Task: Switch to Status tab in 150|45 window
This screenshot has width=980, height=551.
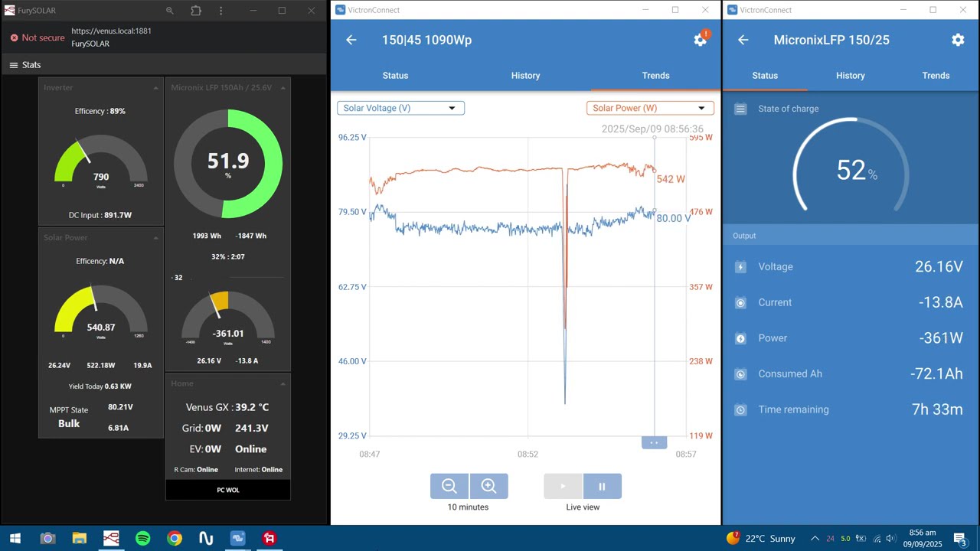Action: pyautogui.click(x=395, y=76)
